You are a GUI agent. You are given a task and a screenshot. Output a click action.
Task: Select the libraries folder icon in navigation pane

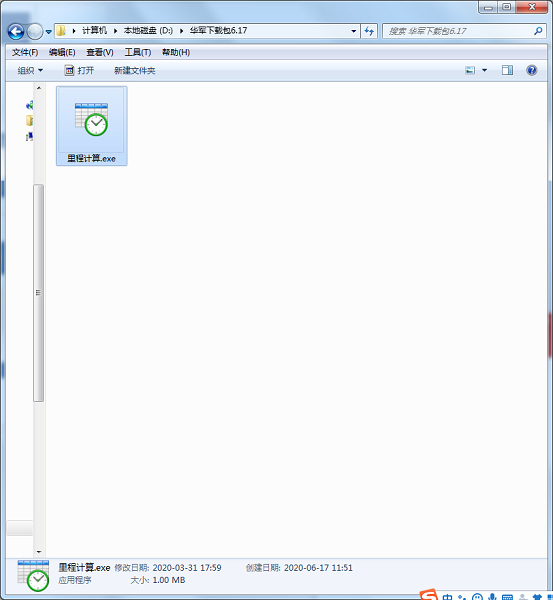tap(29, 121)
